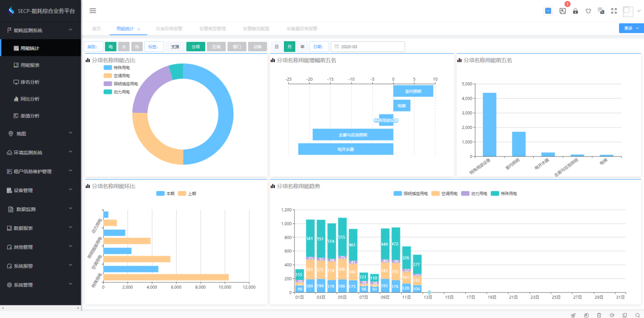The width and height of the screenshot is (644, 318).
Task: Open 排名分析 in the sidebar
Action: 29,82
